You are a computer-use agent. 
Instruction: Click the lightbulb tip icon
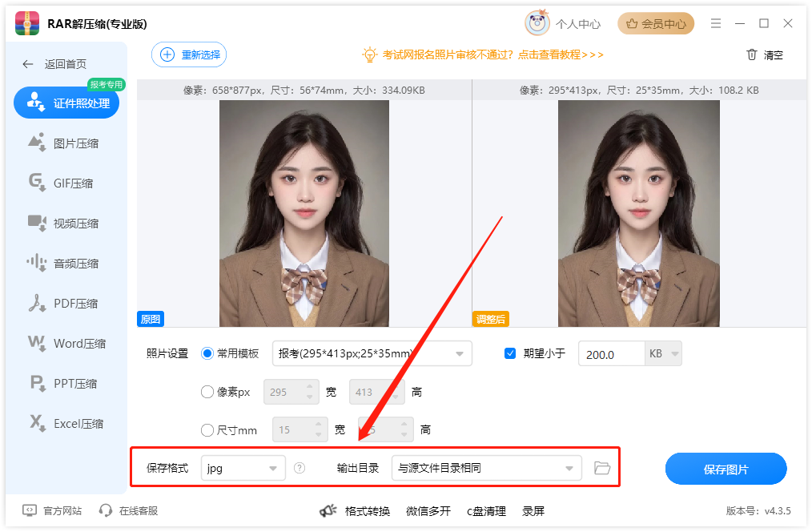[x=369, y=54]
